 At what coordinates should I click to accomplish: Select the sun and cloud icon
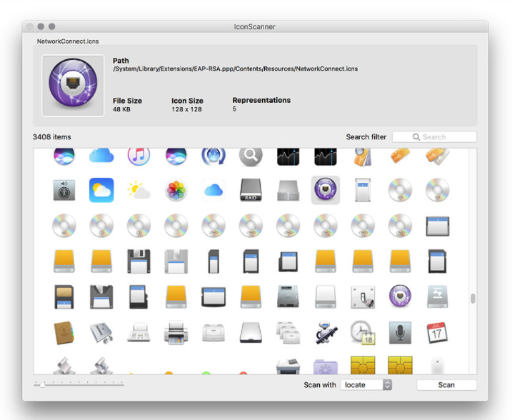[139, 190]
